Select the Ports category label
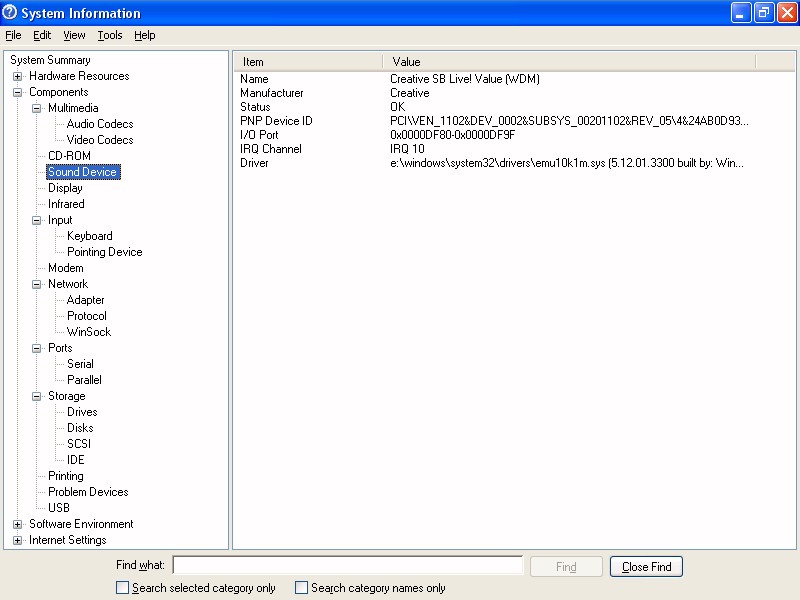 coord(60,348)
